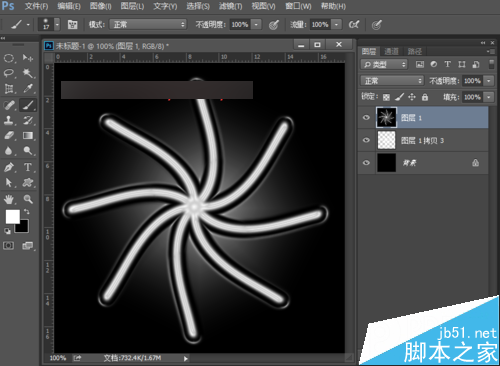Select the Clone Stamp tool
Screen dimensions: 500x366
[x=9, y=120]
